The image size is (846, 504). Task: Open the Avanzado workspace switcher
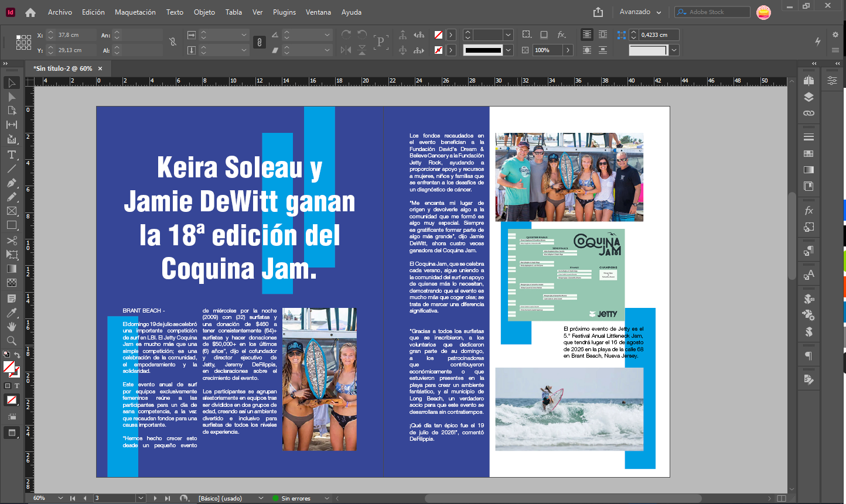coord(640,12)
